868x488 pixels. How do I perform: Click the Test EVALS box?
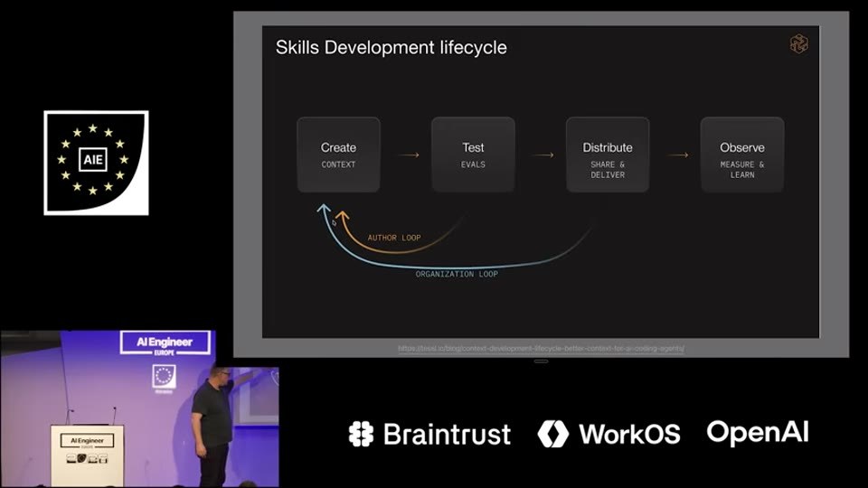pos(473,155)
